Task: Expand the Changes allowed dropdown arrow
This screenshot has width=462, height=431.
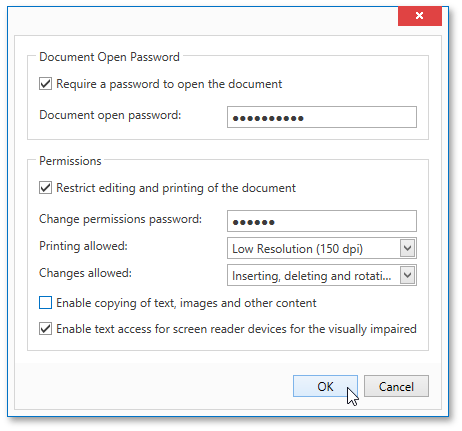Action: [x=408, y=275]
